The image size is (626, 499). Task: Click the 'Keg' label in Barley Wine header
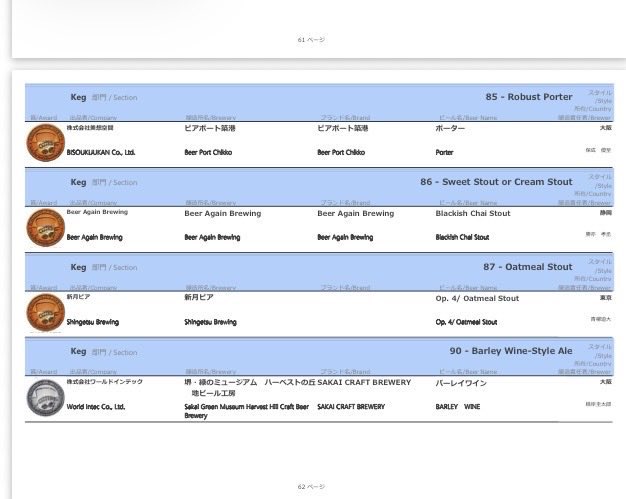[x=78, y=352]
